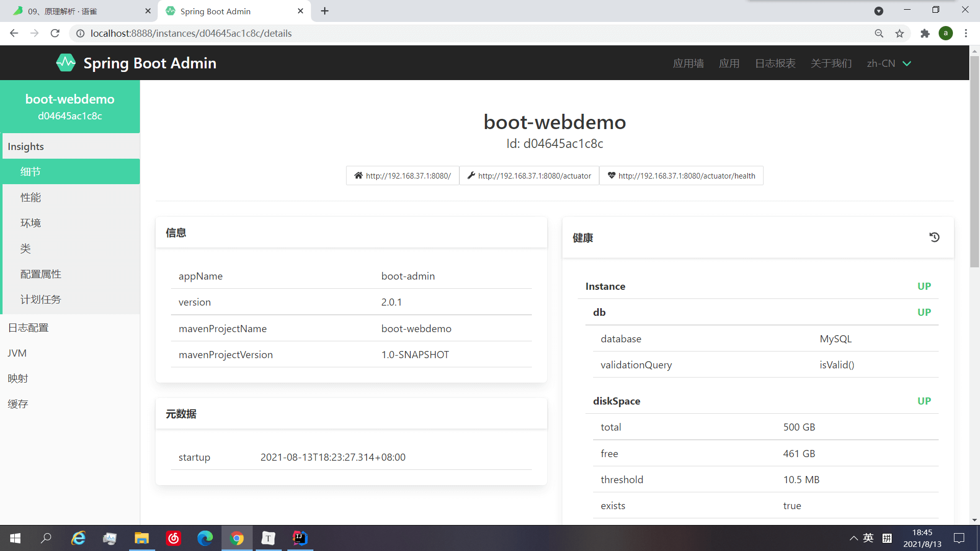The height and width of the screenshot is (551, 980).
Task: Open the actuator/health URL with heart icon
Action: click(x=681, y=176)
